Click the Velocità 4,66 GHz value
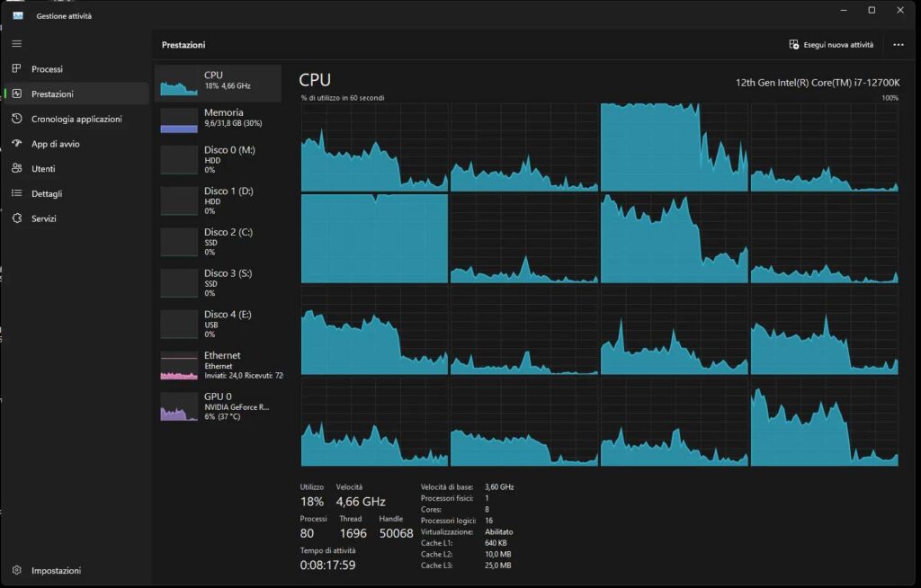This screenshot has width=921, height=588. click(361, 502)
